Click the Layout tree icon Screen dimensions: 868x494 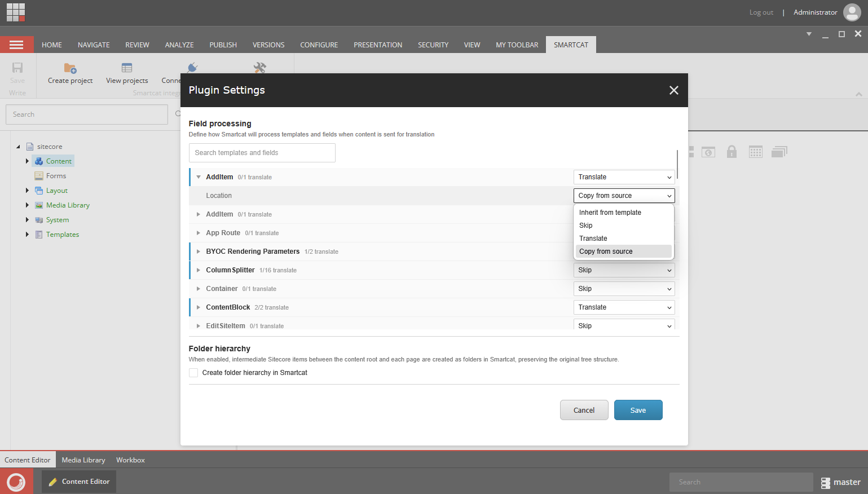tap(39, 191)
